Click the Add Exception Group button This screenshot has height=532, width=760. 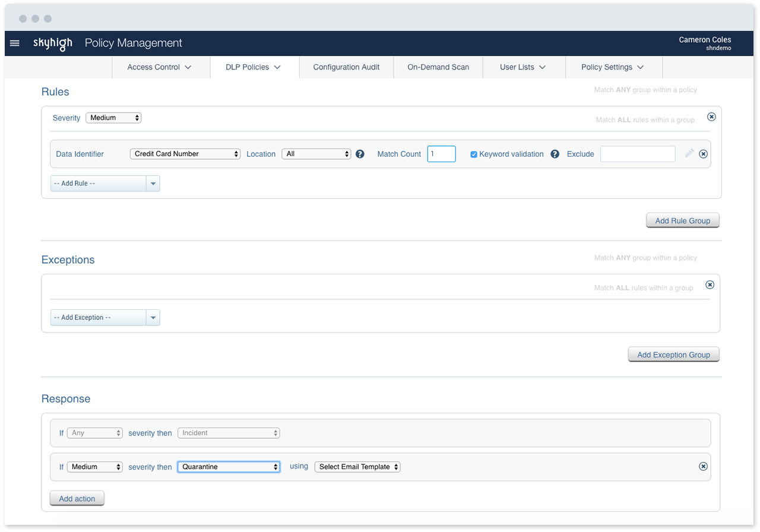click(x=674, y=354)
